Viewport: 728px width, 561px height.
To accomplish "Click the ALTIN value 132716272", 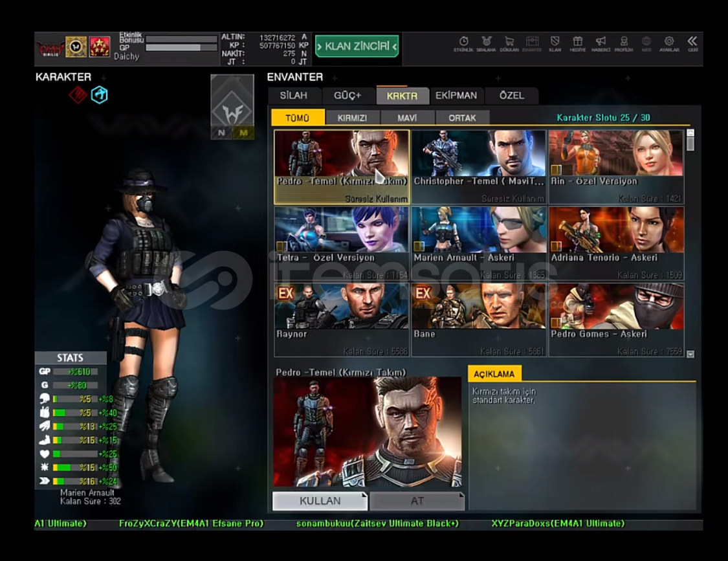I will coord(277,37).
